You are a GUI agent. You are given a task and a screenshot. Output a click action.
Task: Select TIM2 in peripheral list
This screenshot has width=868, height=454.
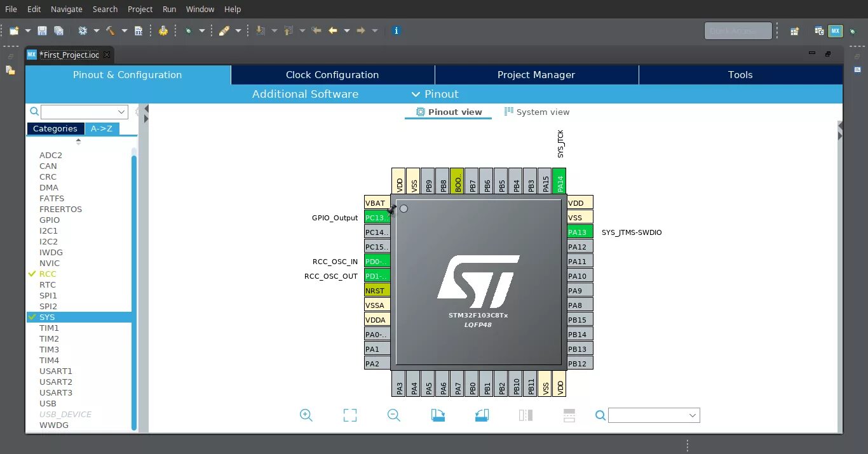[49, 338]
